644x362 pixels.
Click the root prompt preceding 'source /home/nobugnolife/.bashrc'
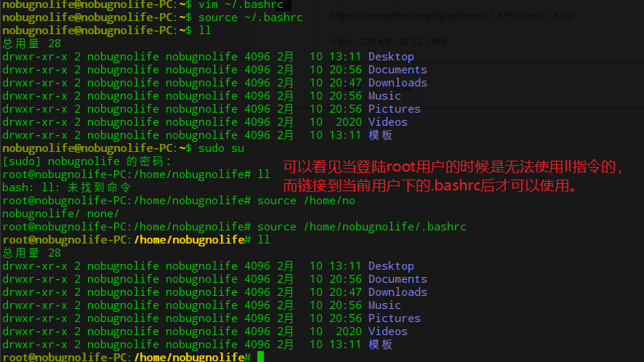[x=126, y=227]
